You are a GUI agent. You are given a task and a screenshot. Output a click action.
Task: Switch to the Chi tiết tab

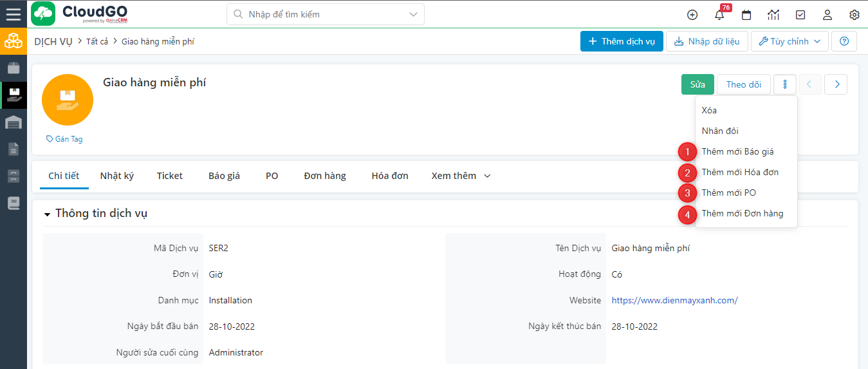pos(64,176)
